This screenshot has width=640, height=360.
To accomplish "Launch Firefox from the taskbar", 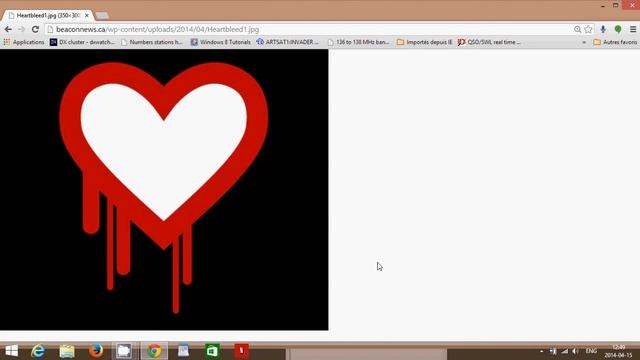I will click(x=96, y=351).
